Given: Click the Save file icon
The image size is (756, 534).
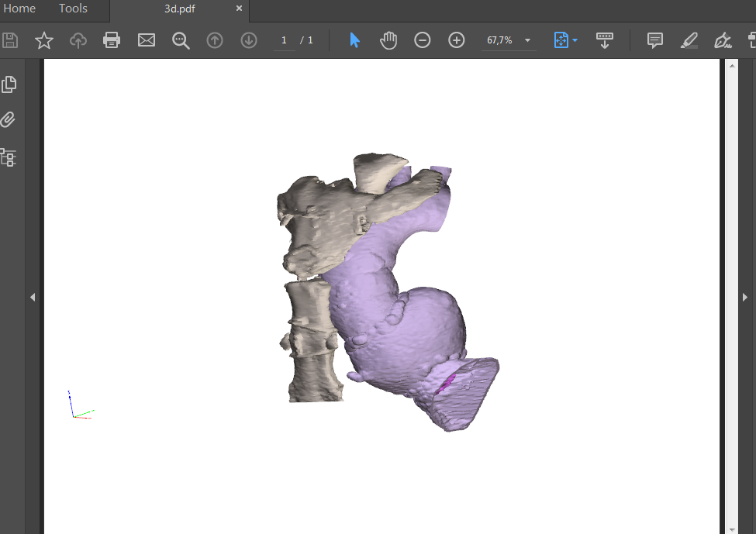Looking at the screenshot, I should pos(9,40).
